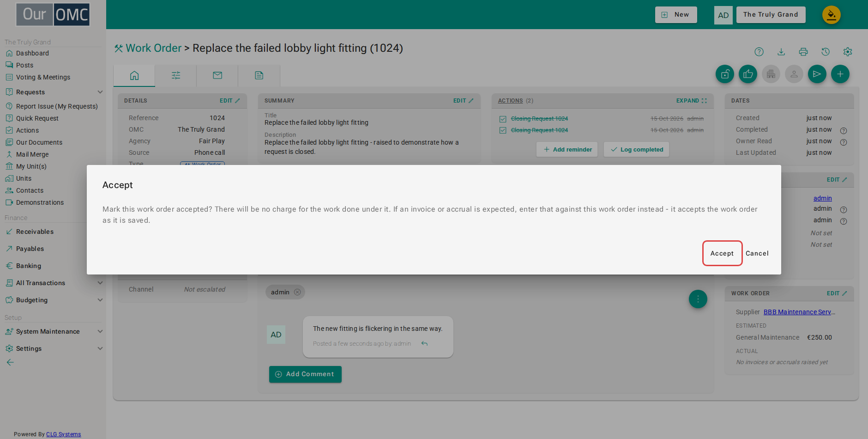This screenshot has height=439, width=868.
Task: Open the settings gear icon in header
Action: (848, 52)
